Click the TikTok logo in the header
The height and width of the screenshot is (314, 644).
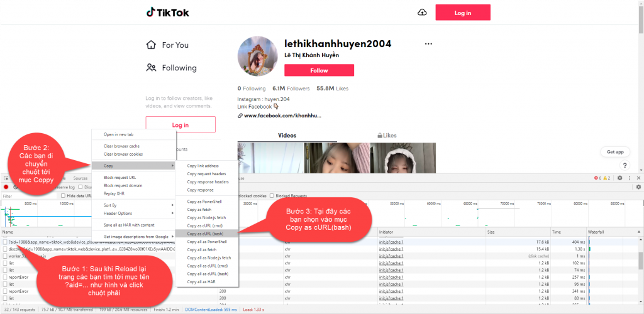(167, 13)
